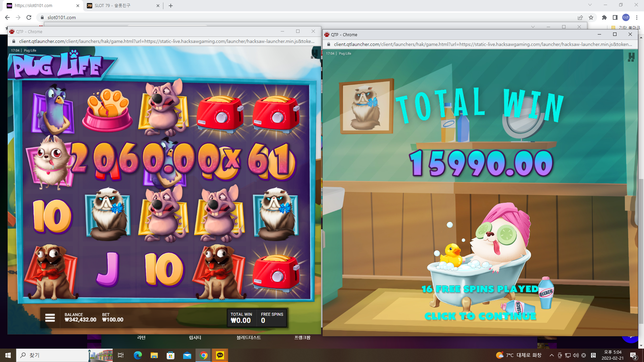Open volume control in system tray
Screen dimensions: 644x362
tap(576, 355)
